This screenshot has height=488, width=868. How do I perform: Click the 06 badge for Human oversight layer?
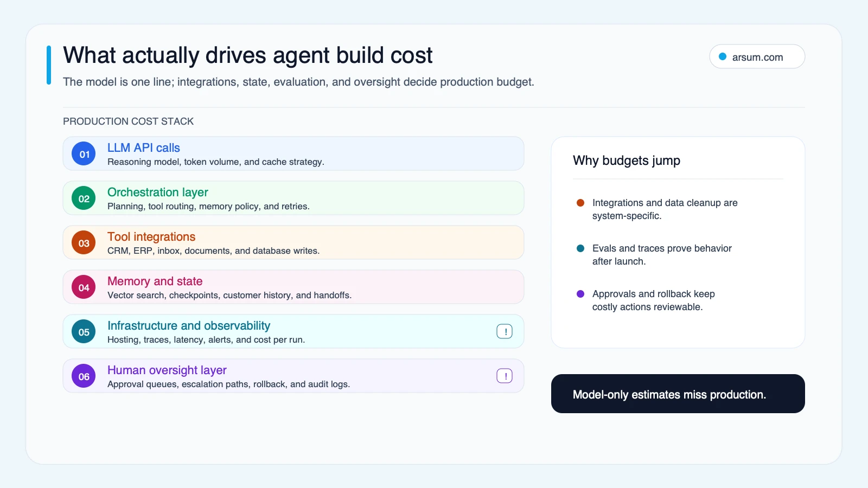point(84,376)
